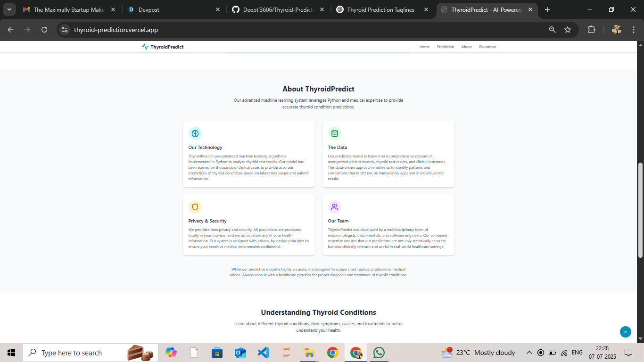Click the ThyroidPredict brand name link

[x=167, y=47]
